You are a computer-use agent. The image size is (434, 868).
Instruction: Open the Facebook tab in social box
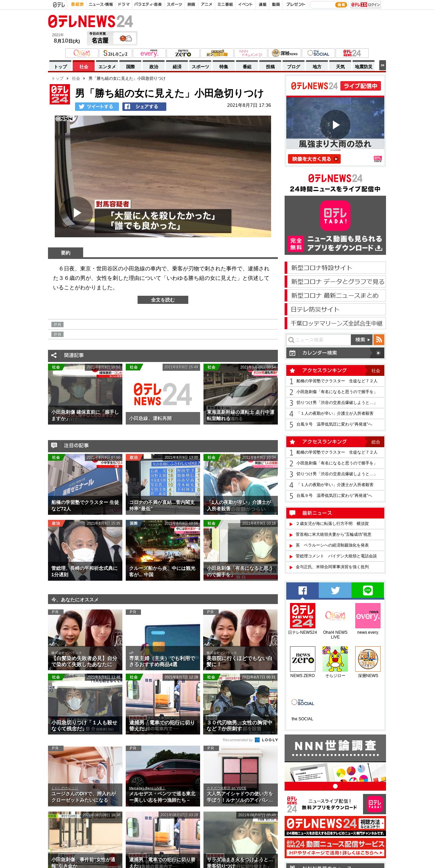(x=303, y=590)
